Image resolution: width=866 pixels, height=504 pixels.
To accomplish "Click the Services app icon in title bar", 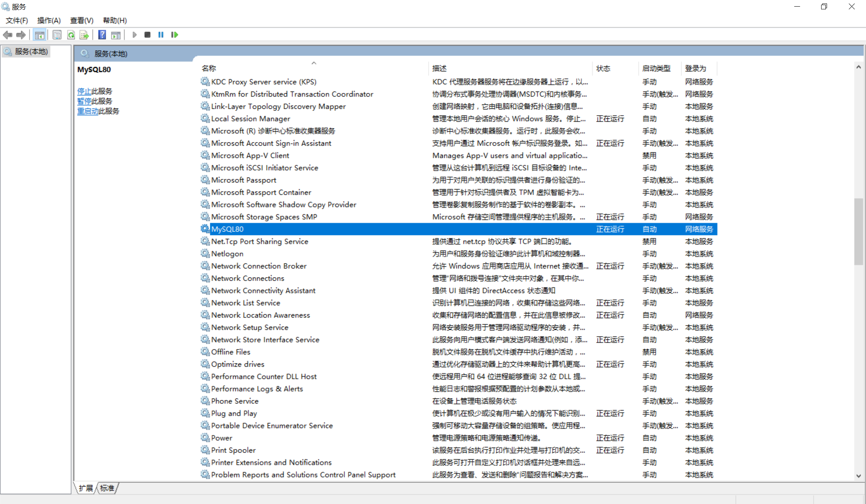I will click(x=5, y=7).
